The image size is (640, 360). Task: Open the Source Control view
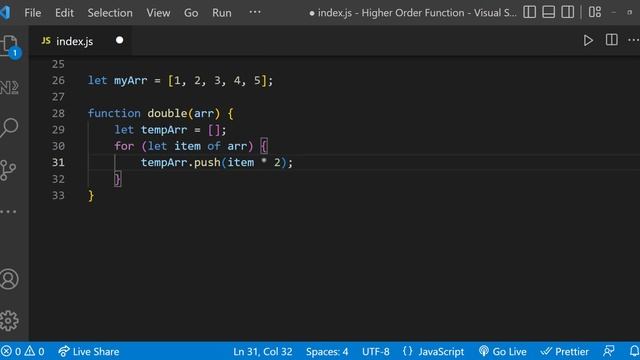(x=8, y=170)
